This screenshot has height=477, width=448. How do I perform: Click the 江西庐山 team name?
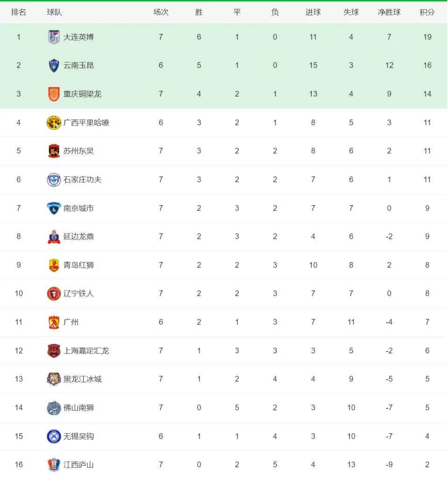tap(78, 465)
